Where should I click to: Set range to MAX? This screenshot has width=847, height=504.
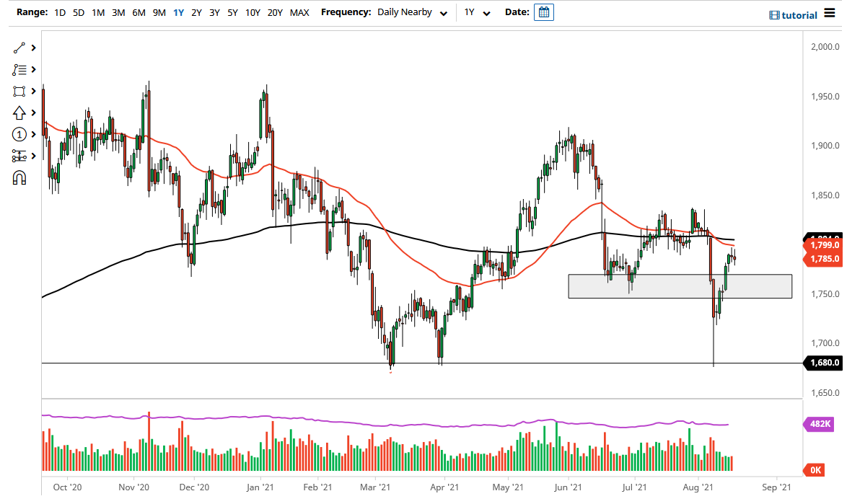click(x=299, y=12)
